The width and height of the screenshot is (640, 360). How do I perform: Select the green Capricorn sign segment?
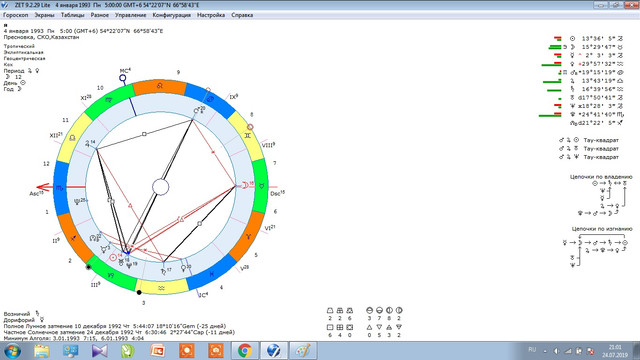click(111, 275)
